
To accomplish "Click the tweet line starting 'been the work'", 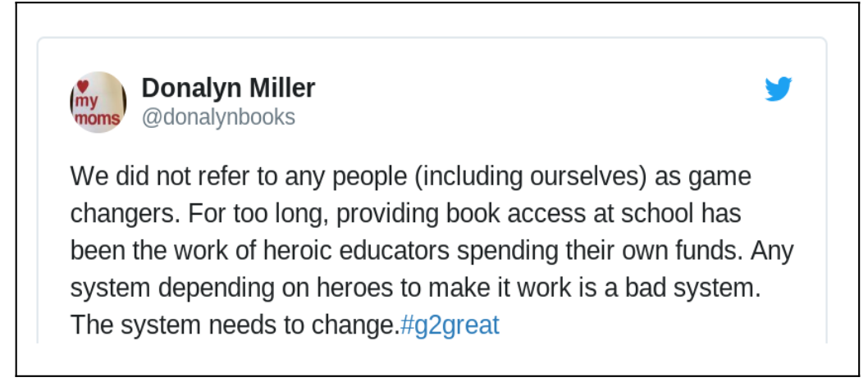I will click(432, 251).
